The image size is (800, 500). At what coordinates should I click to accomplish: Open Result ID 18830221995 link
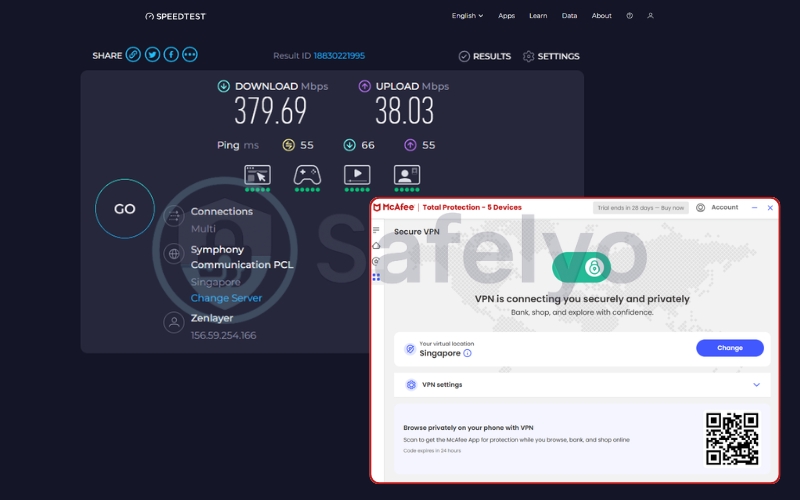[339, 56]
